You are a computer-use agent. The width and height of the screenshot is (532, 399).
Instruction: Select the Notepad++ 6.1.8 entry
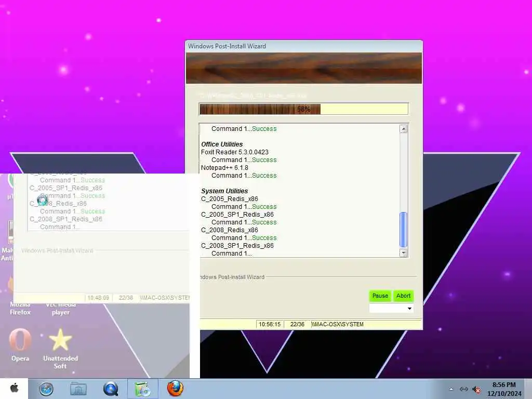pyautogui.click(x=224, y=168)
